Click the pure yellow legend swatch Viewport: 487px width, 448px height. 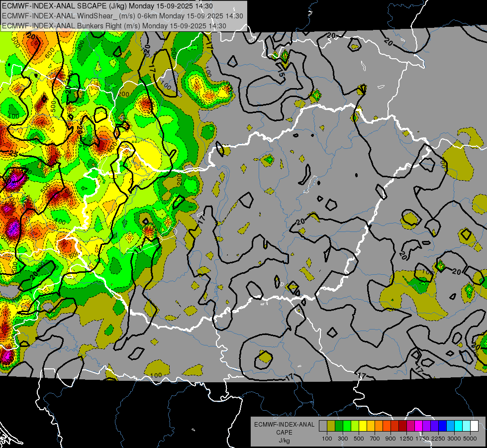(363, 426)
